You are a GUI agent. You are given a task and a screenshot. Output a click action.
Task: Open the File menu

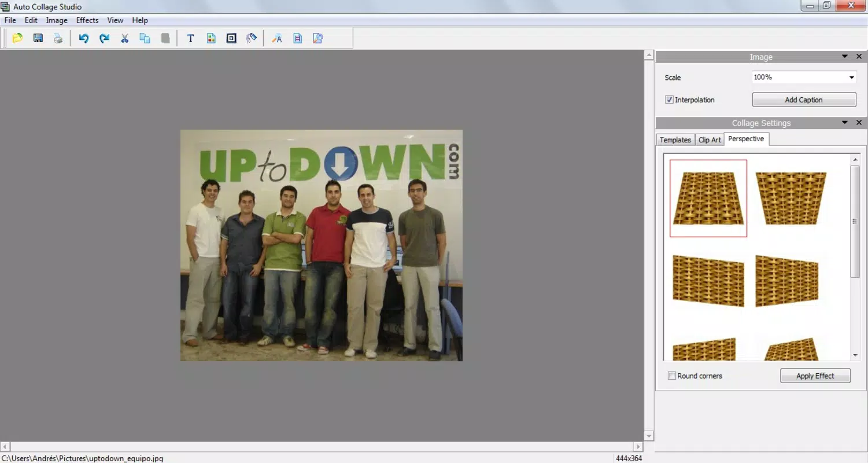pyautogui.click(x=10, y=20)
